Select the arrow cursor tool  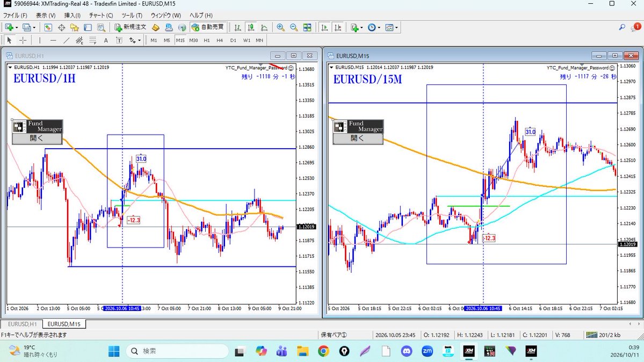tap(9, 40)
